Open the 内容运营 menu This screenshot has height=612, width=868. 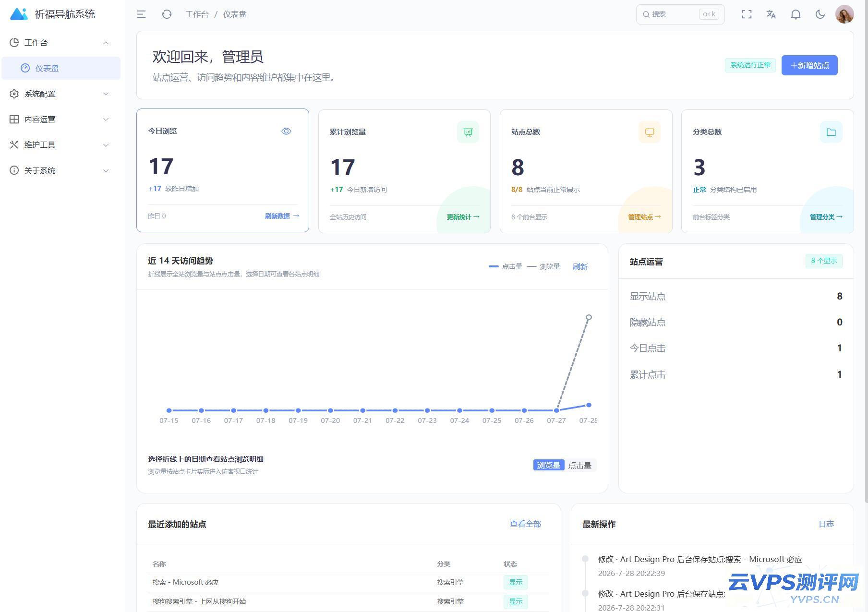click(x=61, y=119)
